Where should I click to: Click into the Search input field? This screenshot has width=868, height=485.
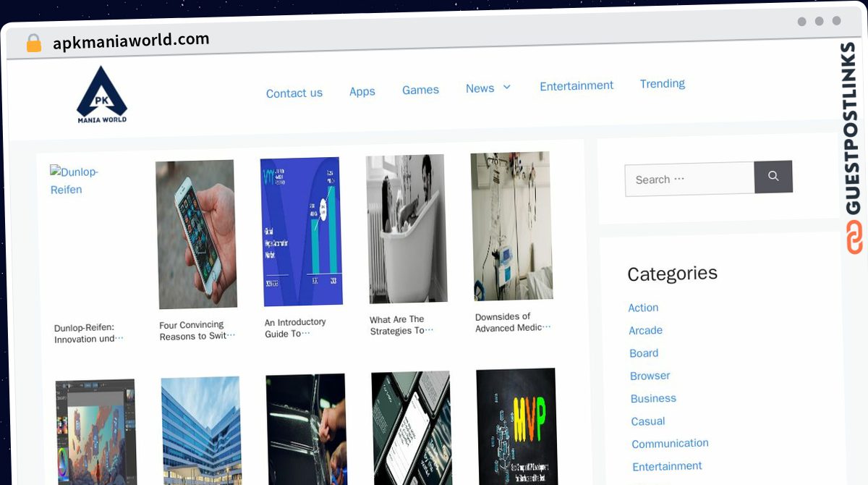(x=689, y=179)
